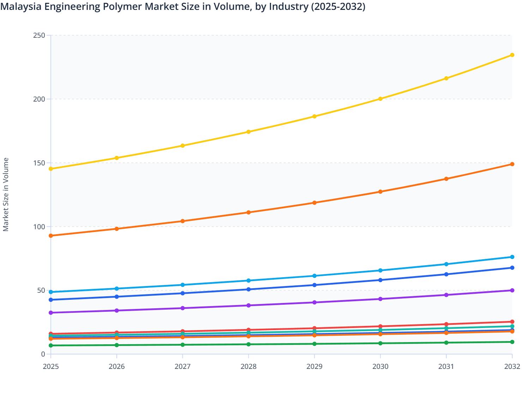The width and height of the screenshot is (532, 395).
Task: Click the red line's 2032 data point
Action: (512, 321)
